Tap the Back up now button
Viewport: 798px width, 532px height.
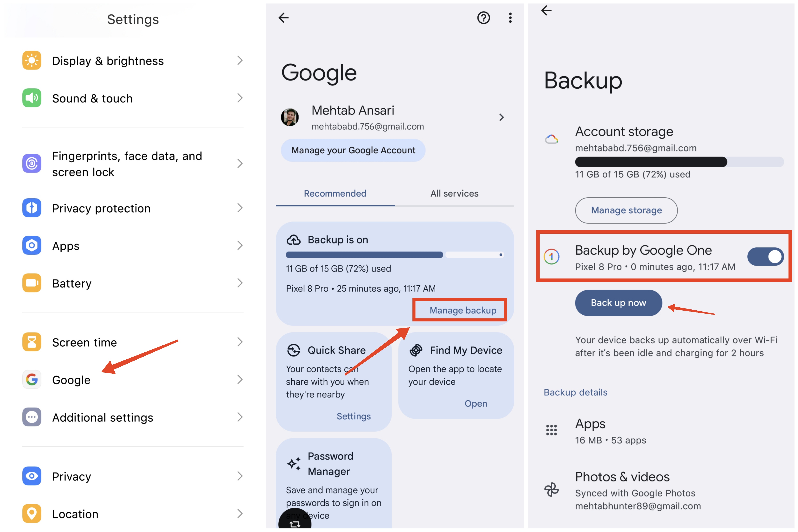[x=618, y=303]
